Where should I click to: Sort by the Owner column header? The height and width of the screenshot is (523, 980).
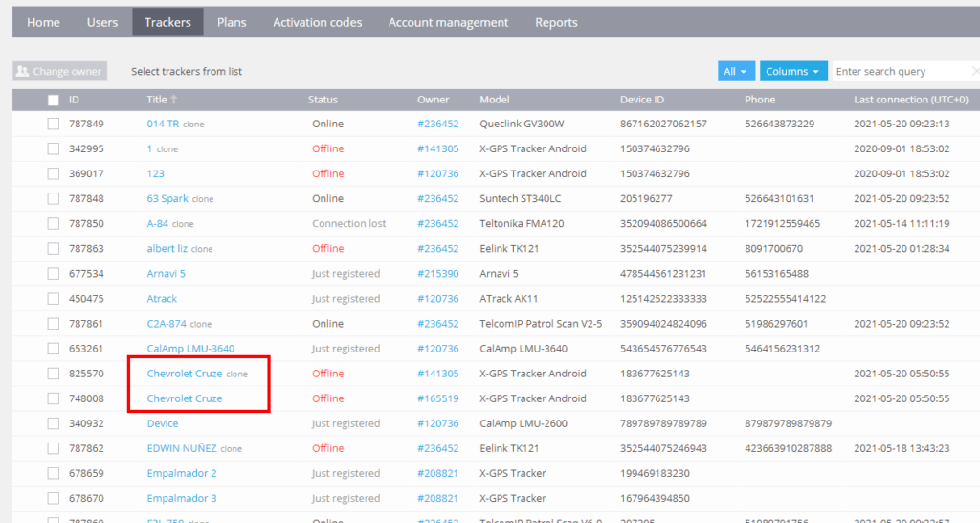click(434, 100)
